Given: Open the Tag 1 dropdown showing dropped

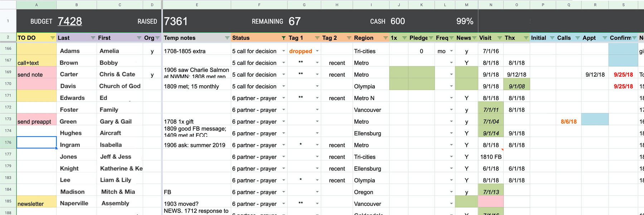Looking at the screenshot, I should click(317, 51).
